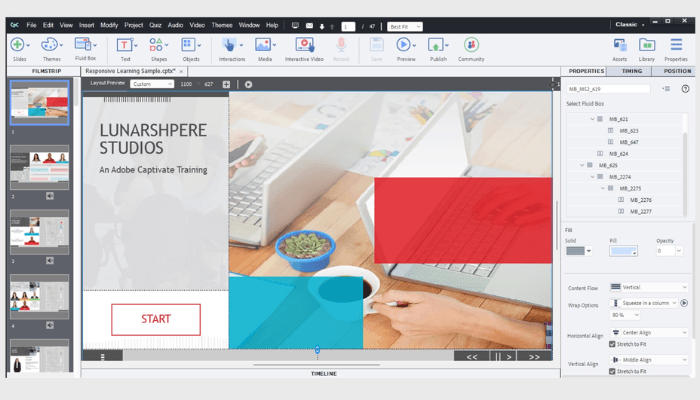
Task: Close the Responsive Learning Sample tab
Action: (x=181, y=71)
